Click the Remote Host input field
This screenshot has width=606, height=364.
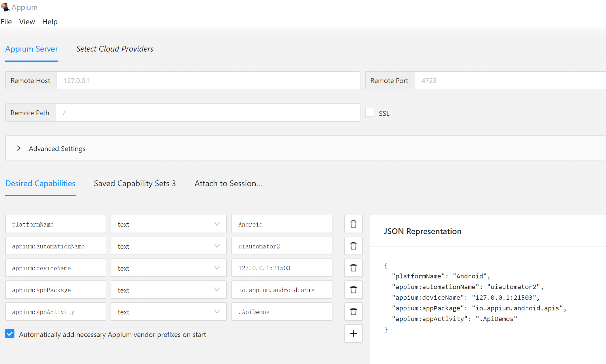coord(208,80)
